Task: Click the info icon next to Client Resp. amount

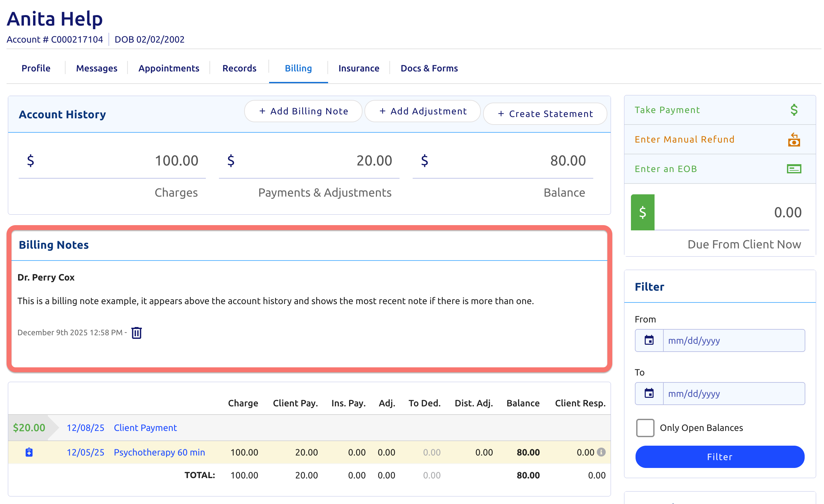Action: coord(601,452)
